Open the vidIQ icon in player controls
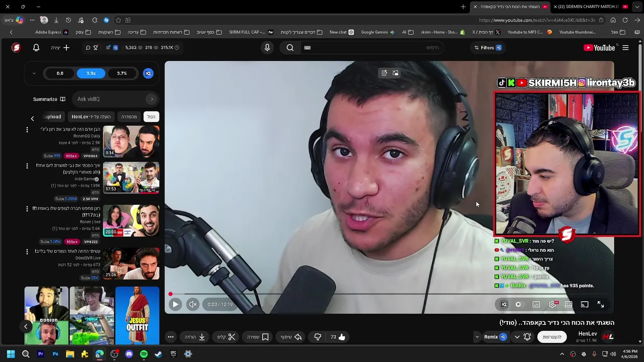 point(504,304)
